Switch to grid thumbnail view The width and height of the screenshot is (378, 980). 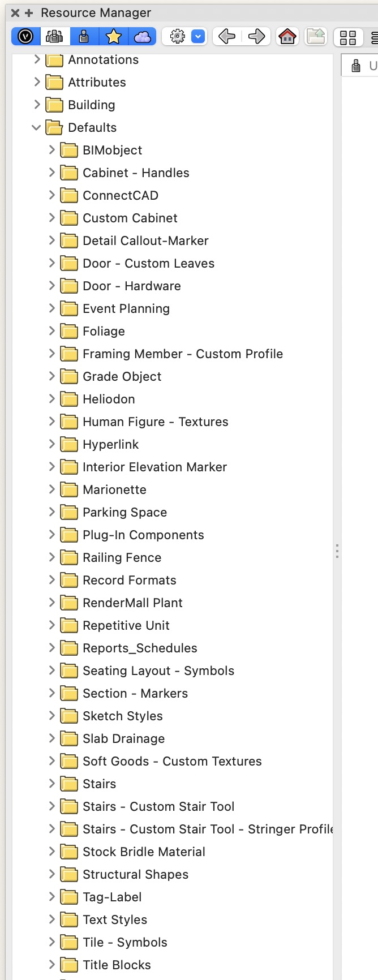click(x=348, y=36)
